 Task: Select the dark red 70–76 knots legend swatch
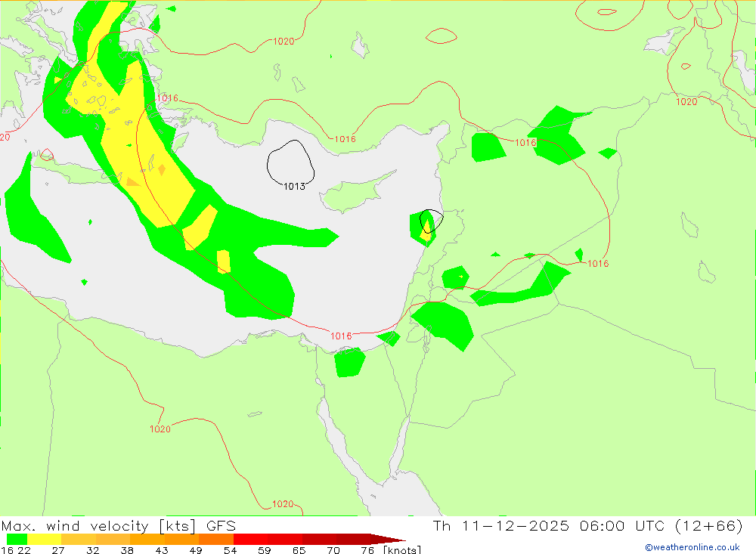353,539
